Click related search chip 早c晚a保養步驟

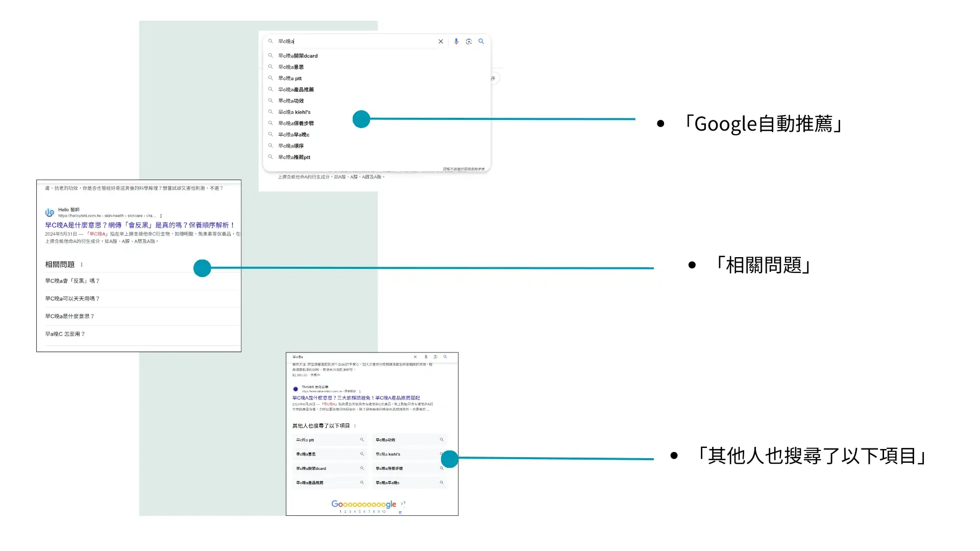tap(409, 468)
